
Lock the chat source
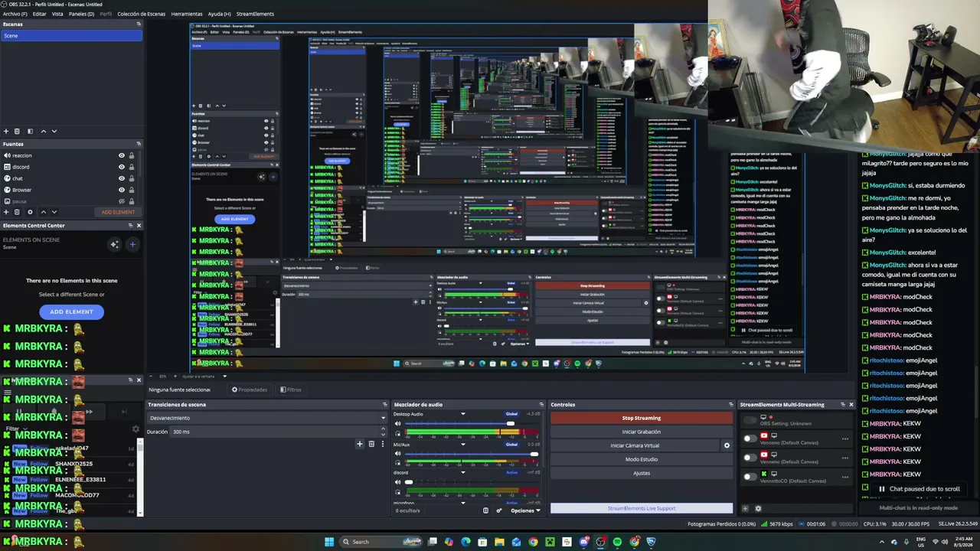pyautogui.click(x=132, y=178)
